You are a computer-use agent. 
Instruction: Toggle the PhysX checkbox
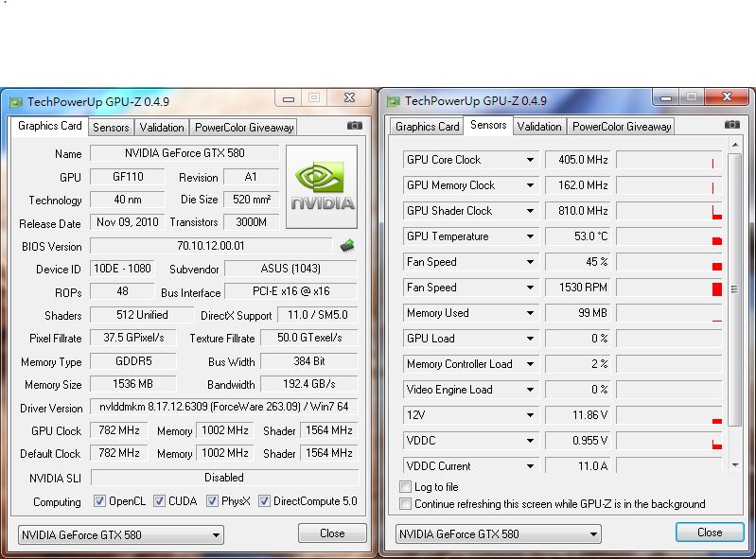point(212,501)
